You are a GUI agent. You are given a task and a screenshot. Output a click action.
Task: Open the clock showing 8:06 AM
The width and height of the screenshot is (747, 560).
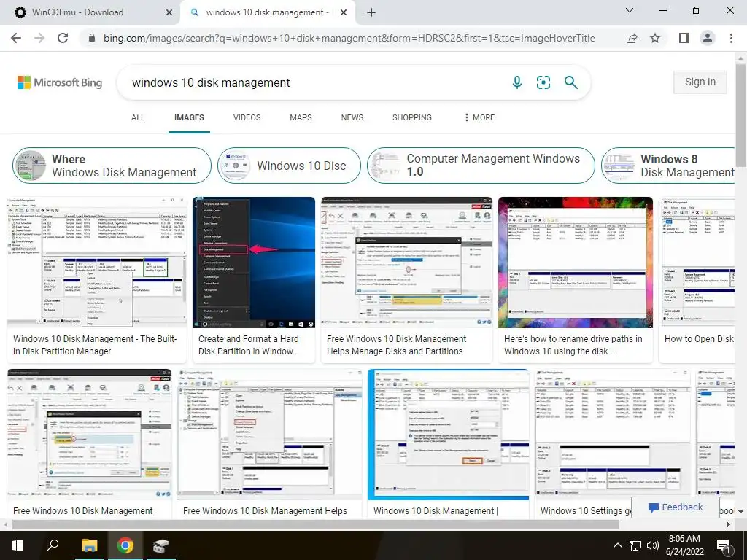pyautogui.click(x=684, y=545)
